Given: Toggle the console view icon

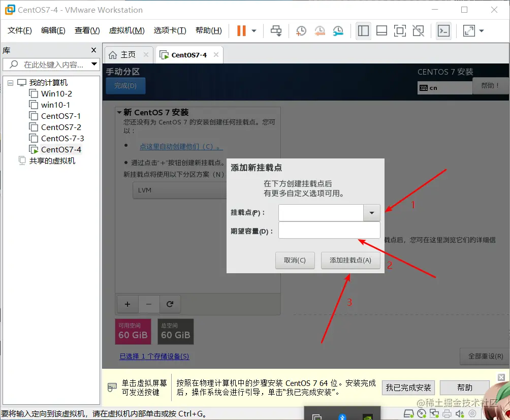Looking at the screenshot, I should pos(443,31).
